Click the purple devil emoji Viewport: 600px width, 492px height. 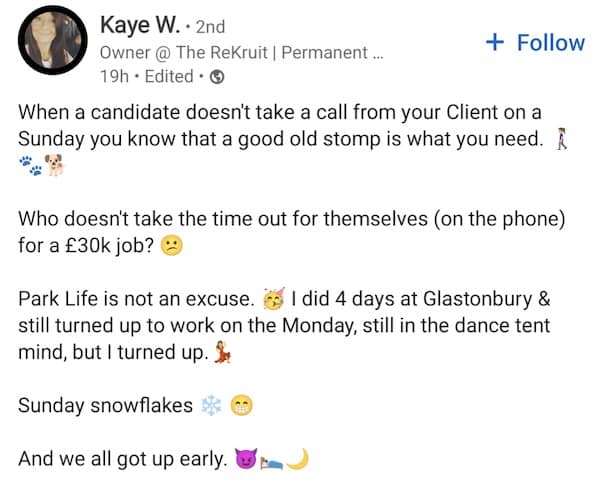point(244,460)
